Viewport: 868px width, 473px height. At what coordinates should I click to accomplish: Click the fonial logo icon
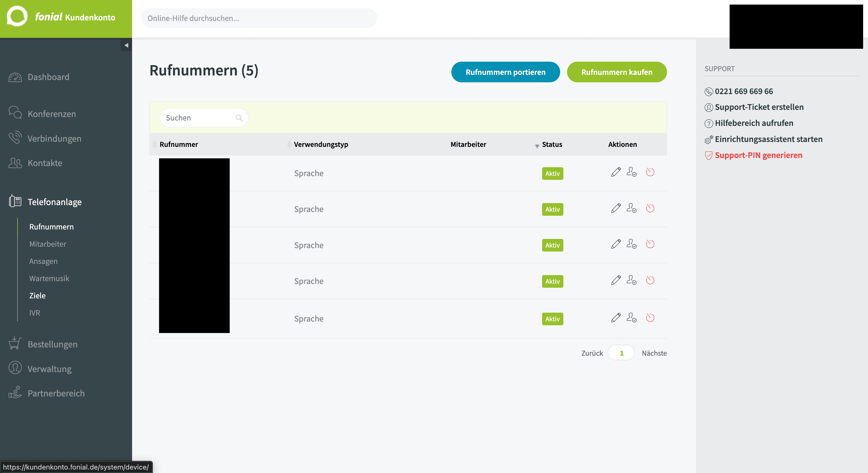click(17, 16)
